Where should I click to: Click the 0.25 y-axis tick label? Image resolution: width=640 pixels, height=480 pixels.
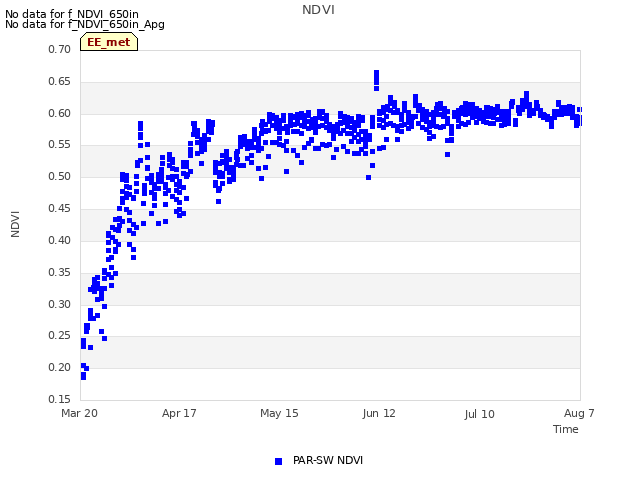[x=59, y=336]
